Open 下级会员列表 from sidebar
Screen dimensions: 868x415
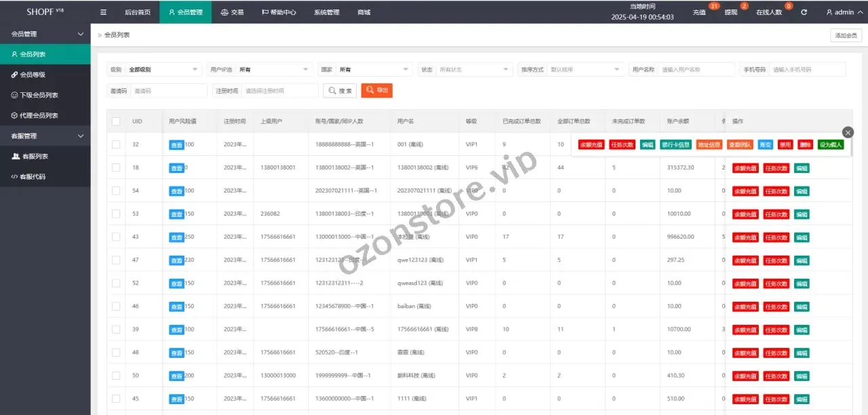pos(39,95)
